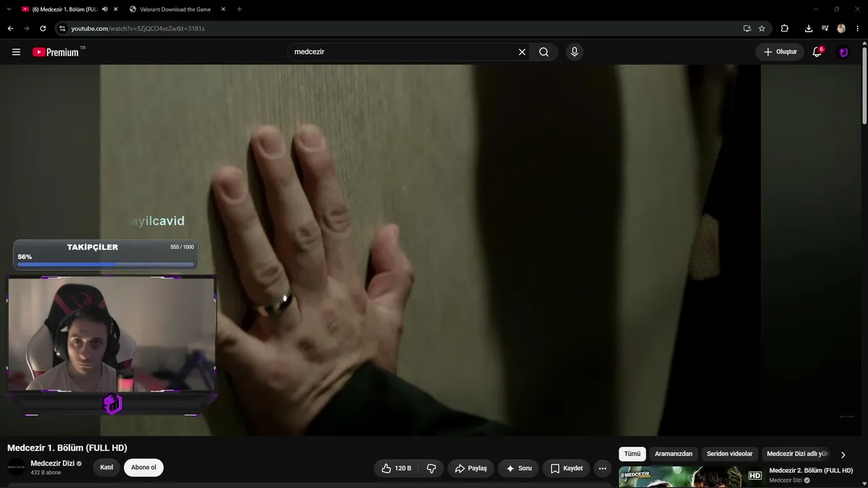Like the Medcezir video (120 B)
Screen dimensions: 868x488
pyautogui.click(x=396, y=468)
